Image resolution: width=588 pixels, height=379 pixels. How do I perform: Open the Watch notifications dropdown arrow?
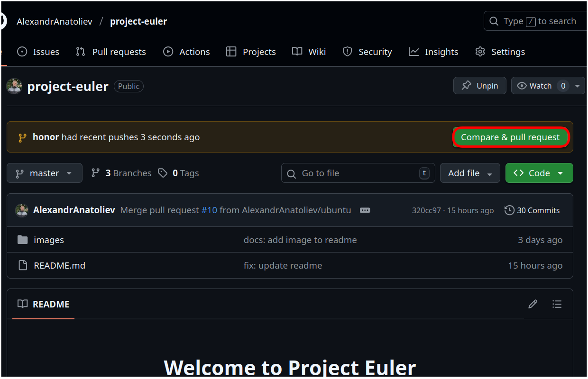click(578, 86)
